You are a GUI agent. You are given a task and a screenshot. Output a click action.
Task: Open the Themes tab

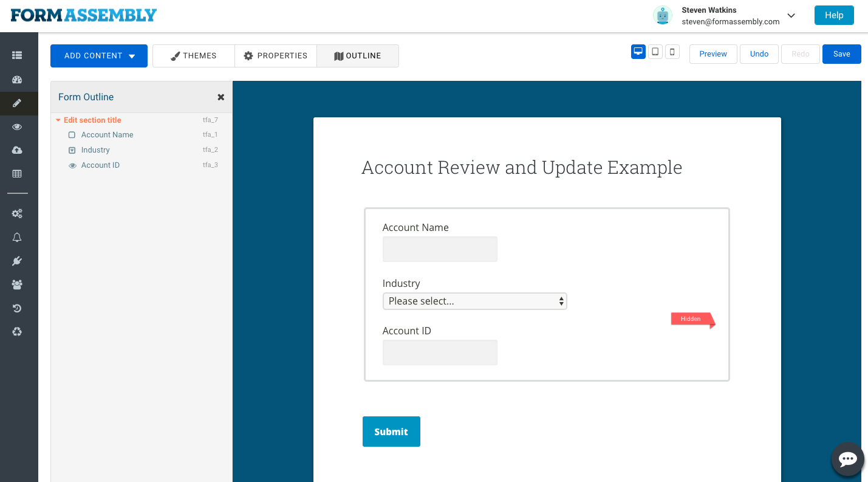click(x=194, y=56)
